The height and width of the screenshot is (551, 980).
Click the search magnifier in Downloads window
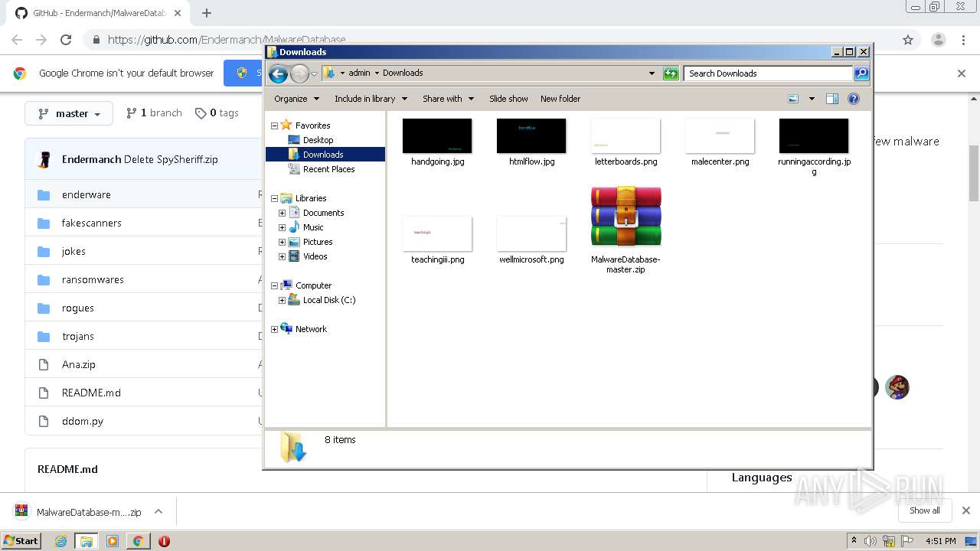pyautogui.click(x=861, y=73)
